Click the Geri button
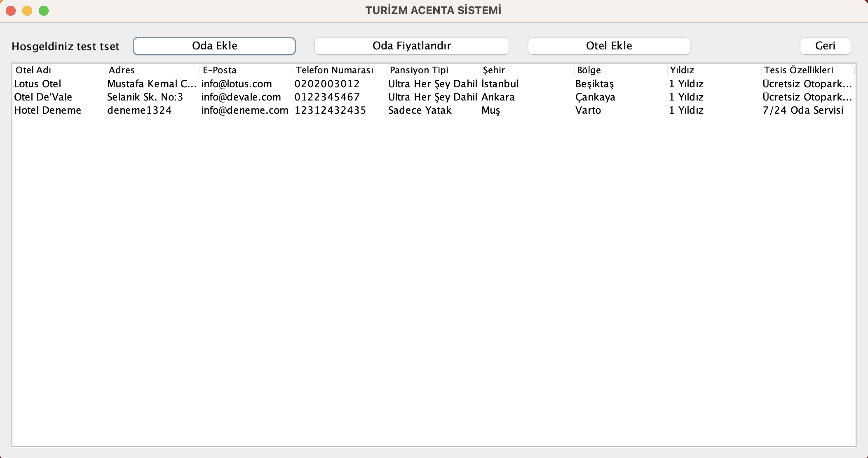Viewport: 868px width, 458px height. click(825, 46)
